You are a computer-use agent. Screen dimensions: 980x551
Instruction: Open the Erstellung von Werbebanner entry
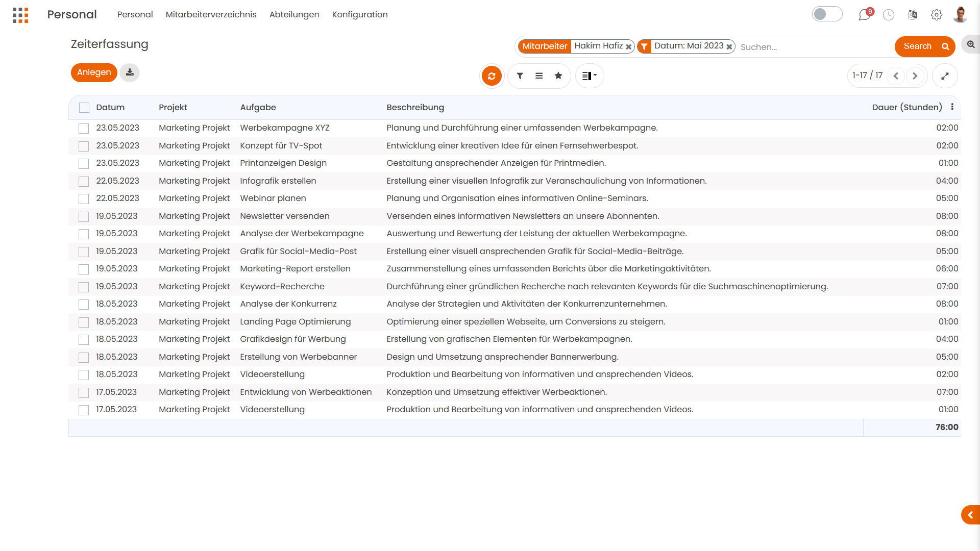click(299, 357)
